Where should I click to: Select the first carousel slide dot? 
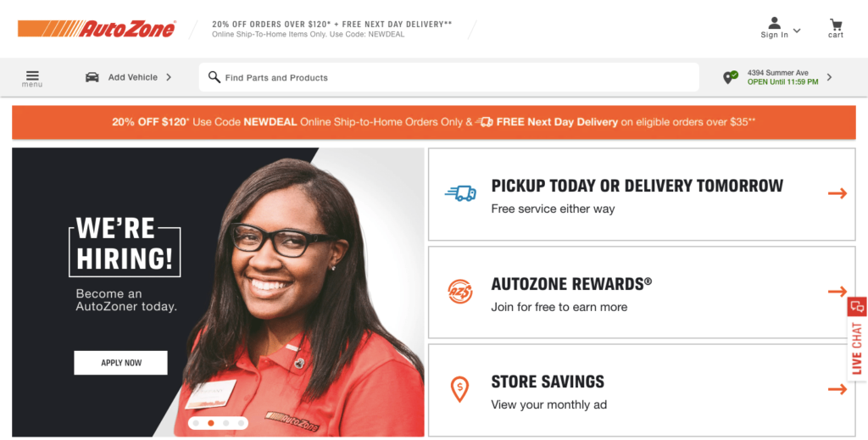pos(196,423)
